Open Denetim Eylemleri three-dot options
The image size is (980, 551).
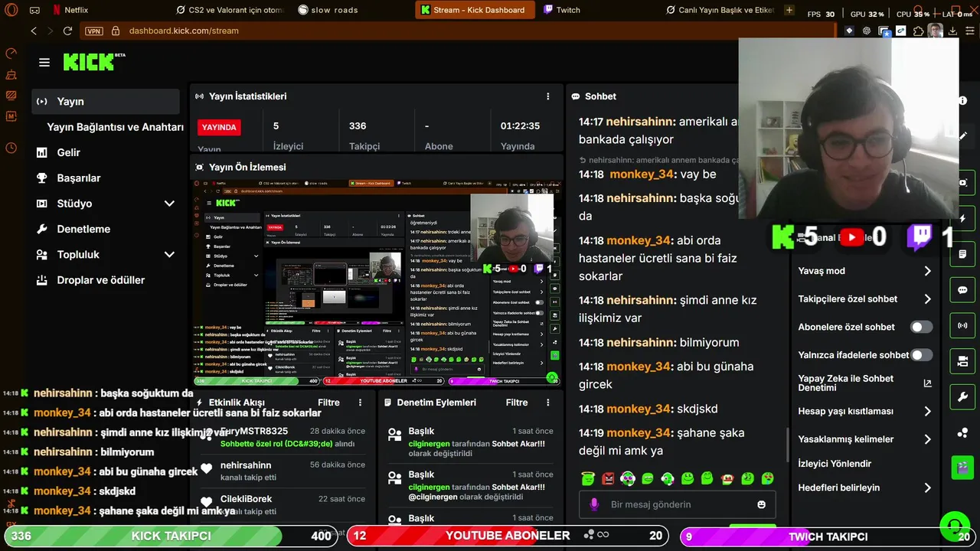[x=547, y=403]
